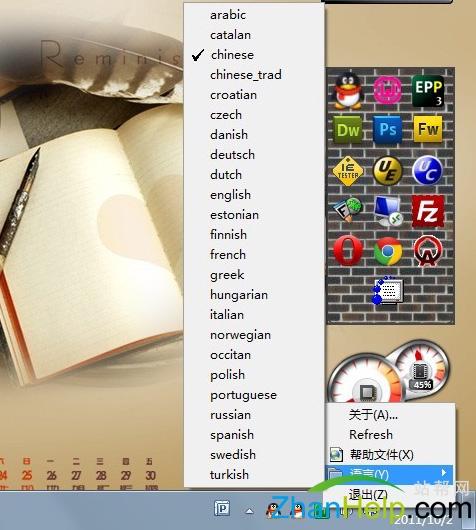
Task: Click first QQ penguin in system tray
Action: 274,510
